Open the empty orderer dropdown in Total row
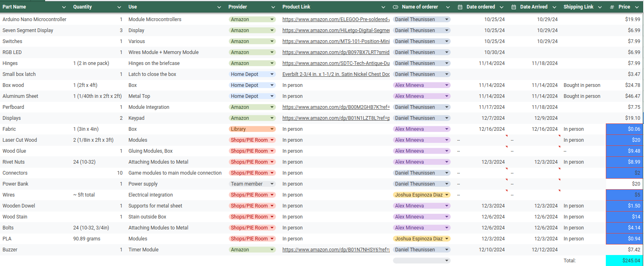Image resolution: width=644 pixels, height=266 pixels. coord(421,261)
